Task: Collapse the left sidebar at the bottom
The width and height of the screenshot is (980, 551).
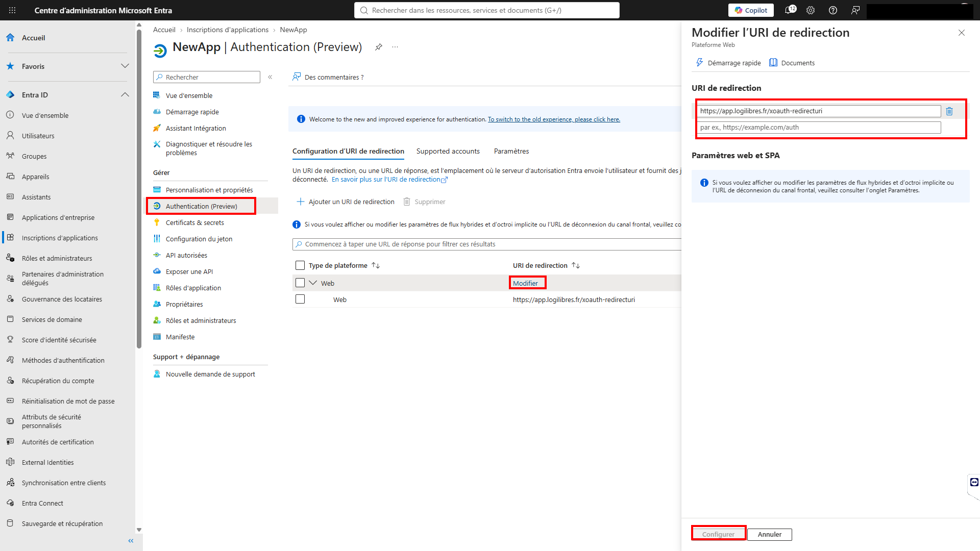Action: point(131,541)
